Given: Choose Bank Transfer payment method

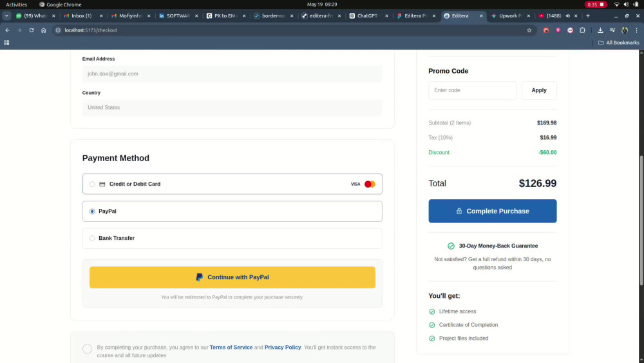Looking at the screenshot, I should coord(232,238).
